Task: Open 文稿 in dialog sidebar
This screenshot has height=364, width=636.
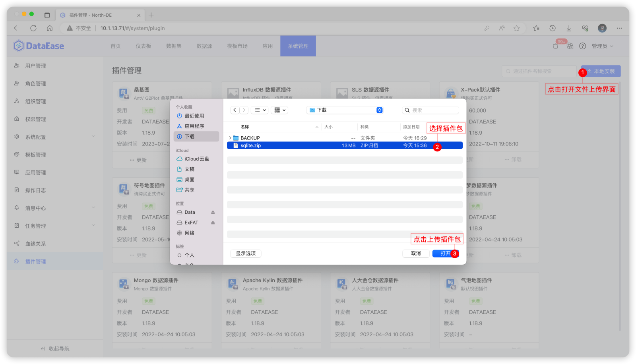Action: coord(196,169)
